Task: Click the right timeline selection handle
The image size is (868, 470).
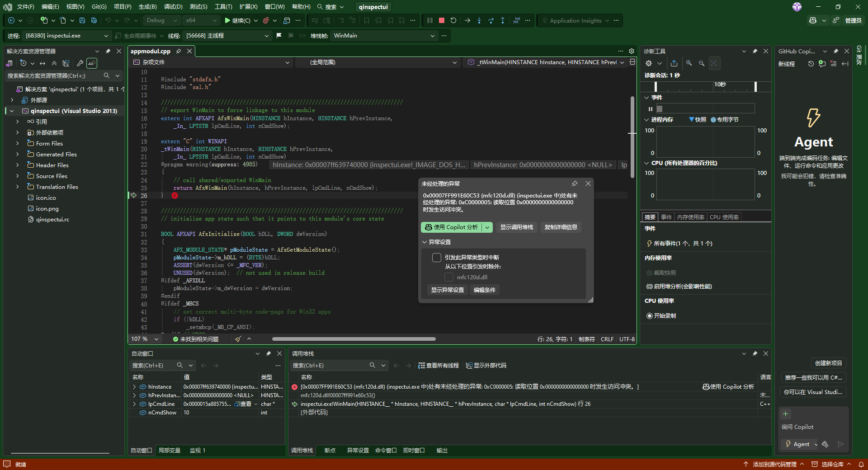Action: (755, 86)
